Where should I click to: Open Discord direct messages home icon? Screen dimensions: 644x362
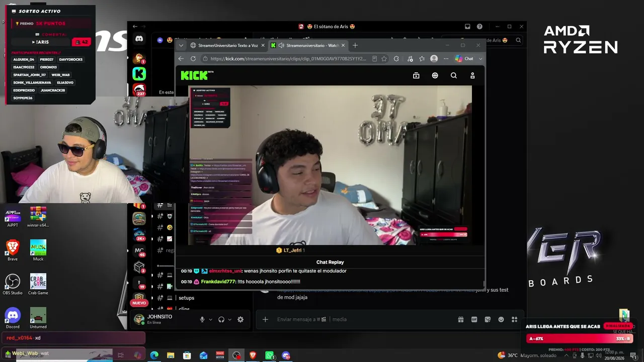139,39
